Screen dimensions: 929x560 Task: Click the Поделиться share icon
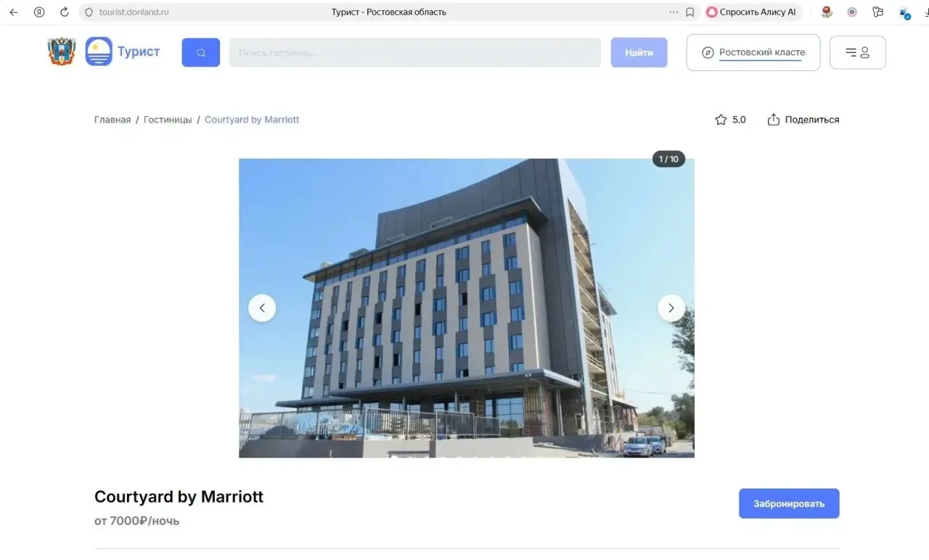(x=774, y=120)
